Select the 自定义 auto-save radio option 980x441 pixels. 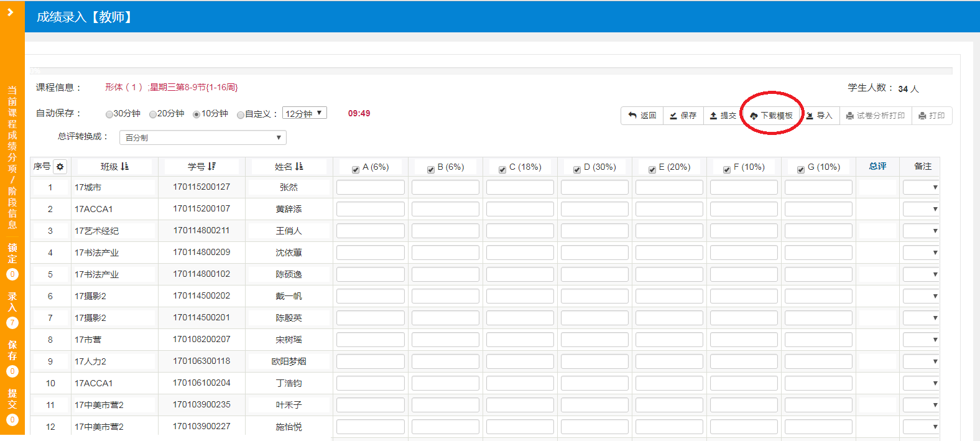[x=241, y=114]
